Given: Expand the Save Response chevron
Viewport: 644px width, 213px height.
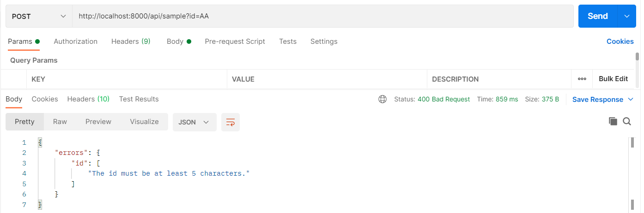Looking at the screenshot, I should 631,100.
